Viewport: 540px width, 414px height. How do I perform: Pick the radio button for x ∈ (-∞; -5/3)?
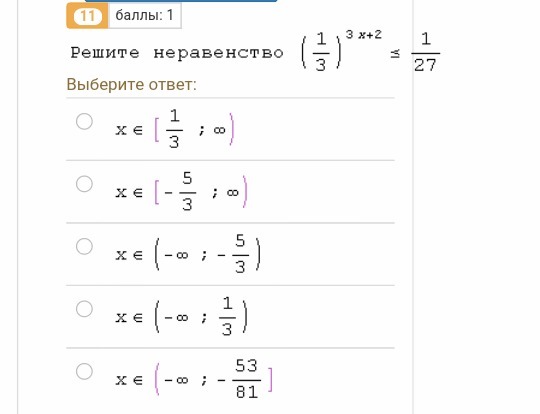[84, 247]
